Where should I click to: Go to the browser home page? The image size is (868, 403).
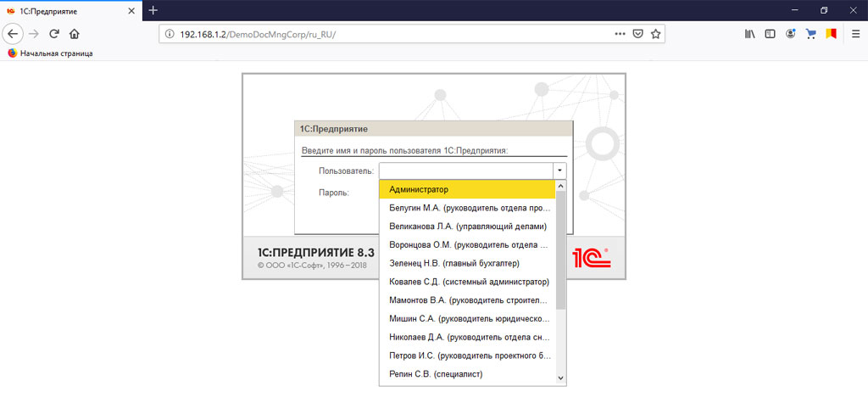point(74,34)
